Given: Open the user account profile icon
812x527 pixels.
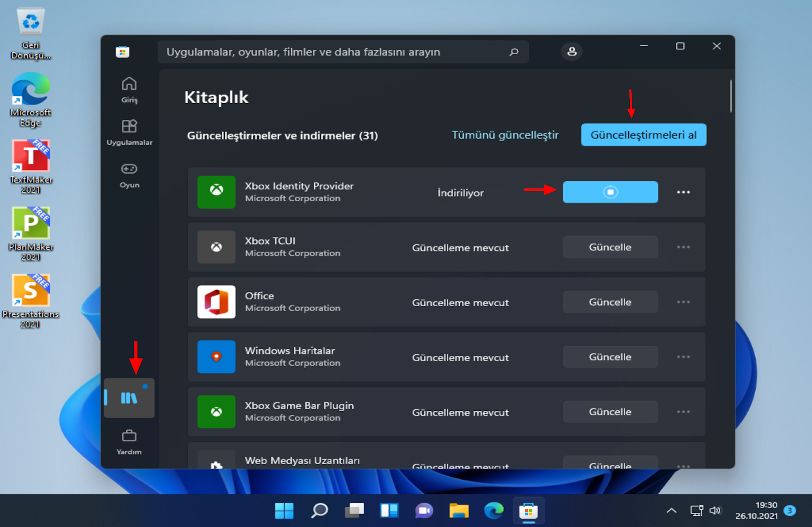Looking at the screenshot, I should [x=571, y=51].
